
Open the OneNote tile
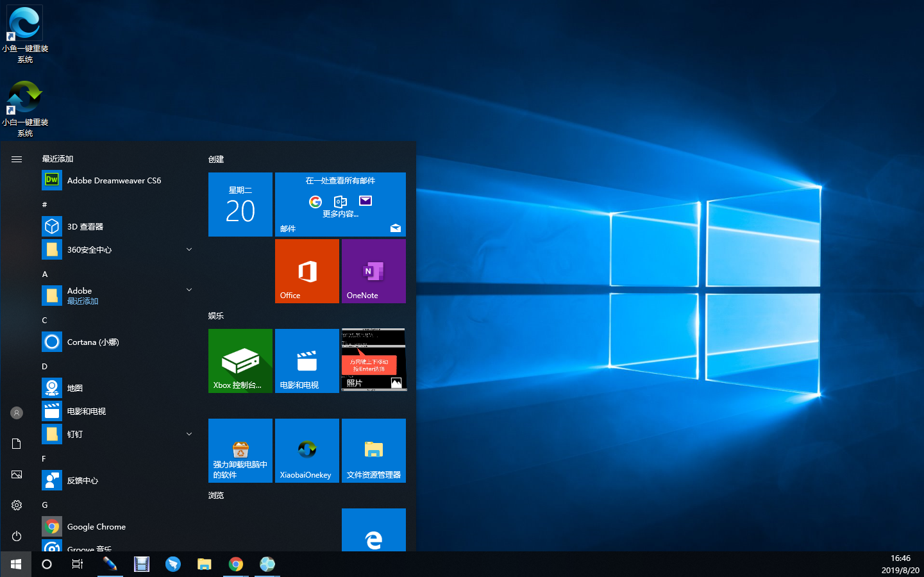coord(374,271)
